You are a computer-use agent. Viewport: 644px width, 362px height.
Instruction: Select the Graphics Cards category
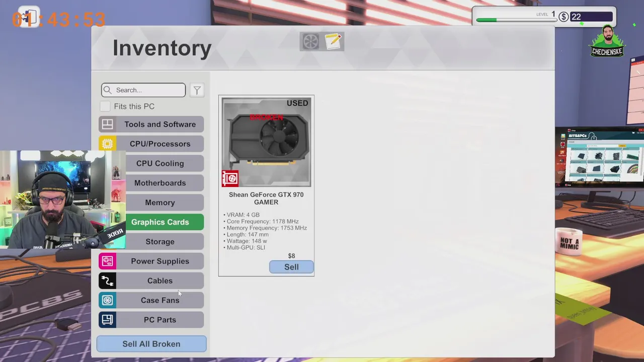tap(160, 222)
